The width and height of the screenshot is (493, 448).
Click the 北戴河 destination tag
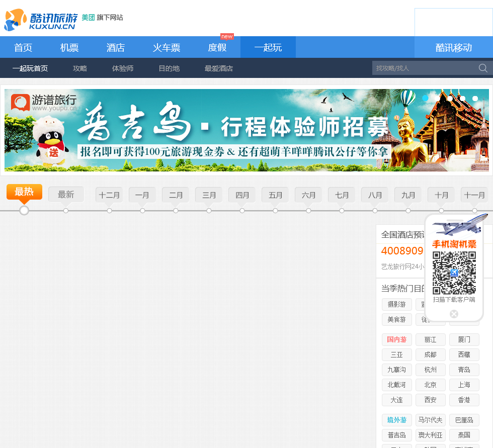(397, 385)
